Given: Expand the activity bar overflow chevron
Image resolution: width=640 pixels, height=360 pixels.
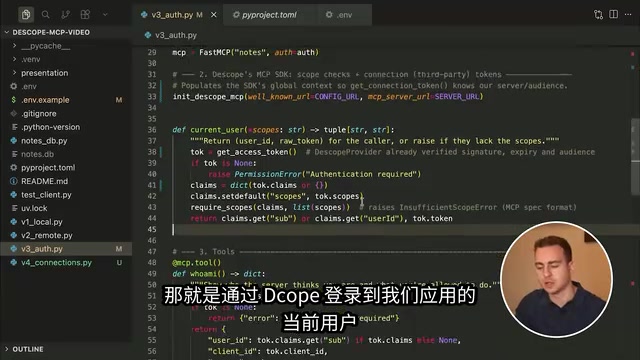Looking at the screenshot, I should click(x=105, y=15).
